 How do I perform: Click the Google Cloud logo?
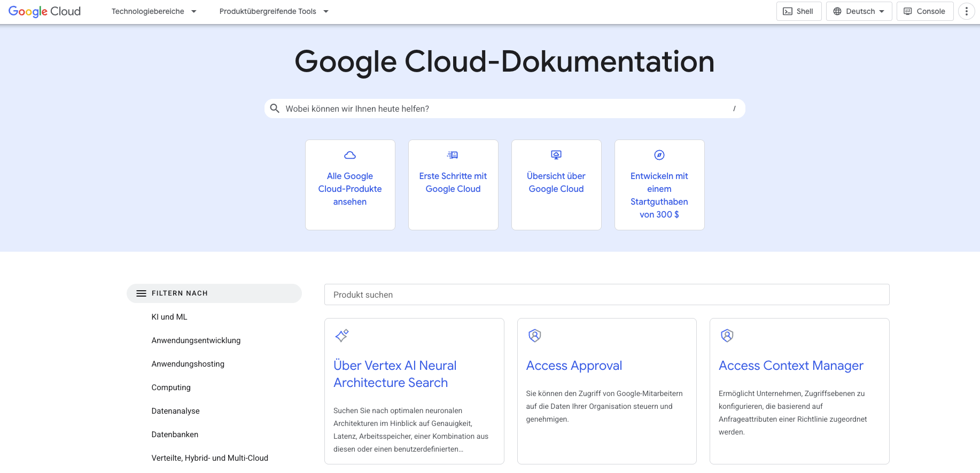point(44,11)
